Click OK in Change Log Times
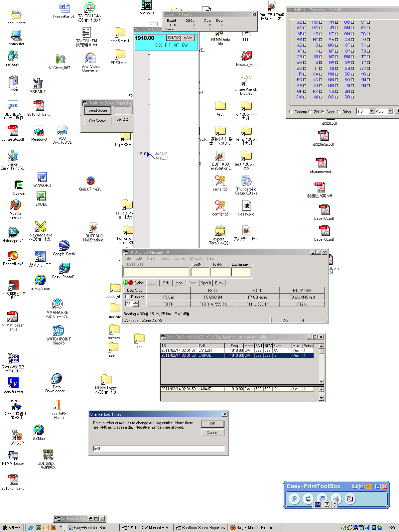Viewport: 399px width, 532px height. point(212,424)
